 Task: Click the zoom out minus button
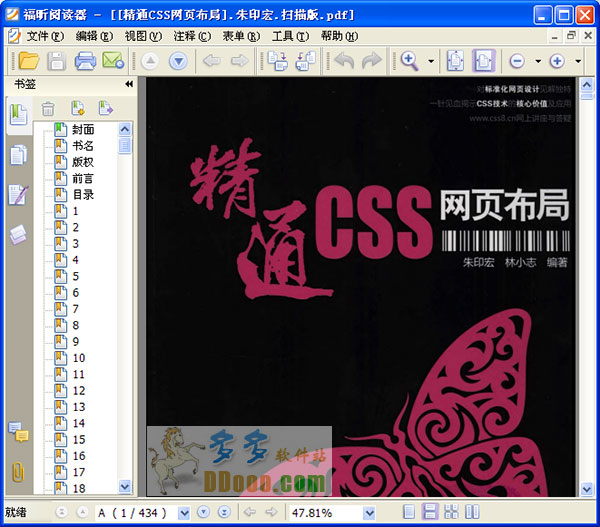pyautogui.click(x=517, y=61)
